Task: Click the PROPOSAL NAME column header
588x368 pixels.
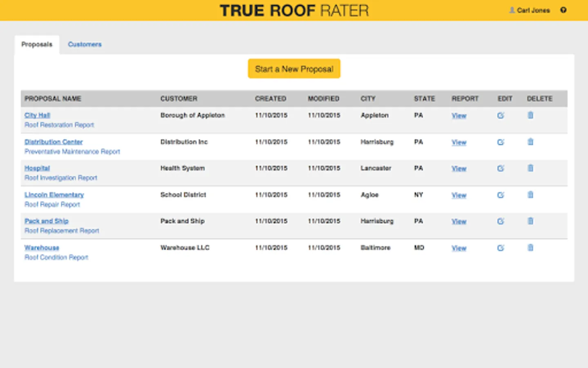Action: (53, 99)
